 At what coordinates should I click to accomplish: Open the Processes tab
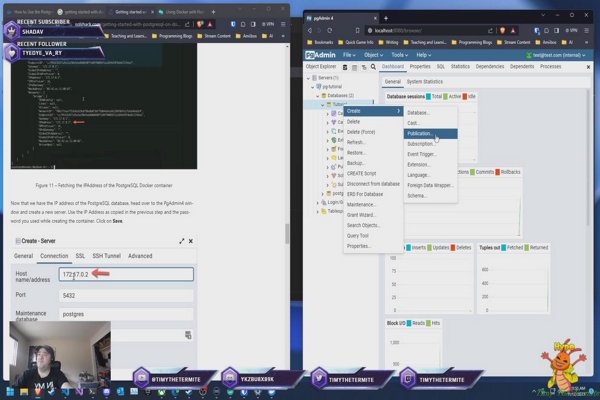pyautogui.click(x=550, y=67)
